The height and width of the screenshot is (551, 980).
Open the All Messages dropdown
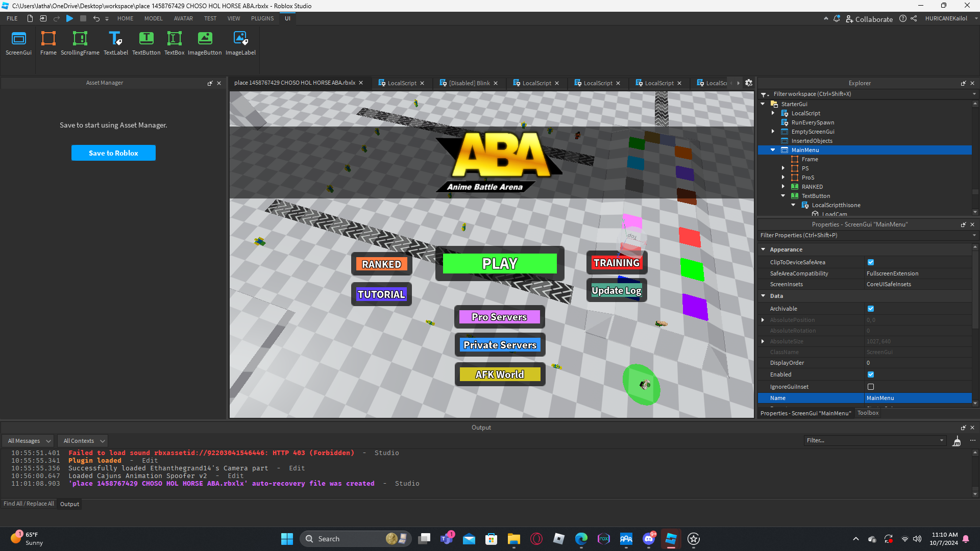30,441
